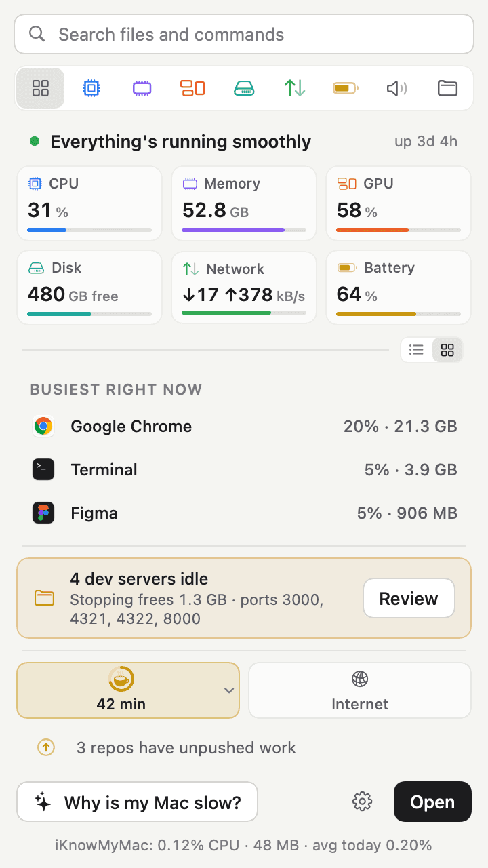Click the Network card arrows icon
Screen dimensions: 488x868
[x=191, y=269]
